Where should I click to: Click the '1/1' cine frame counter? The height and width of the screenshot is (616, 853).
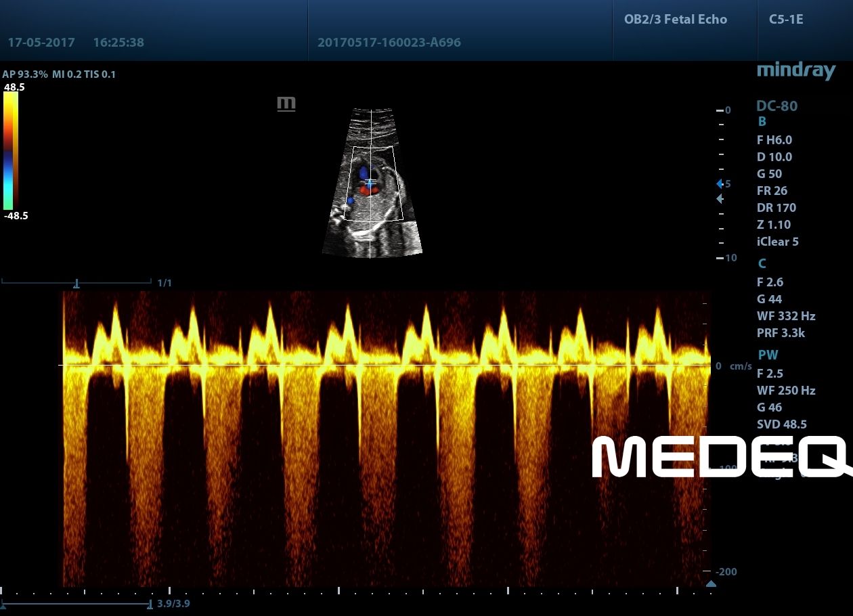coord(165,283)
